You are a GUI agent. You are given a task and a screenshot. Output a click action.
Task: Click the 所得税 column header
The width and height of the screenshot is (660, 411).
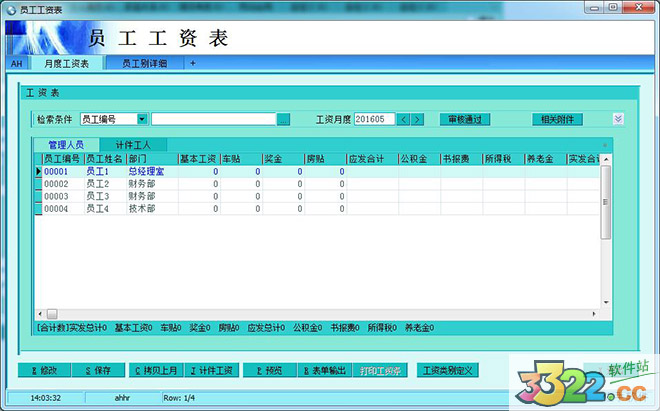(503, 159)
